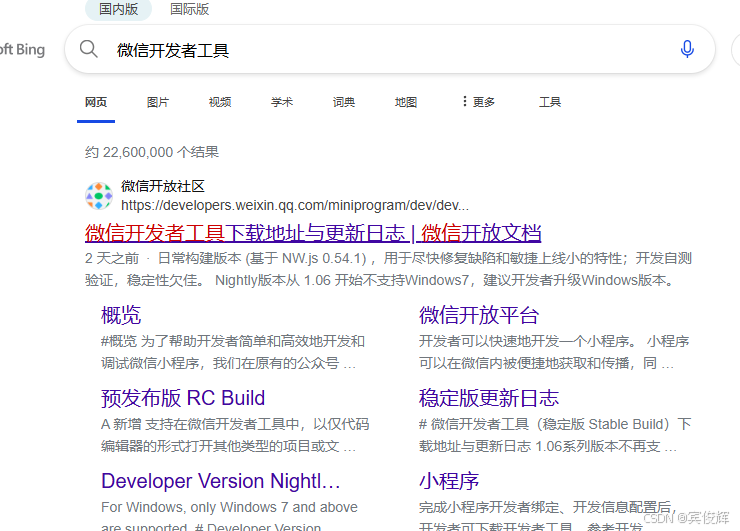Viewport: 740px width, 531px height.
Task: Click the snippet starting 2 天之前
Action: (388, 269)
